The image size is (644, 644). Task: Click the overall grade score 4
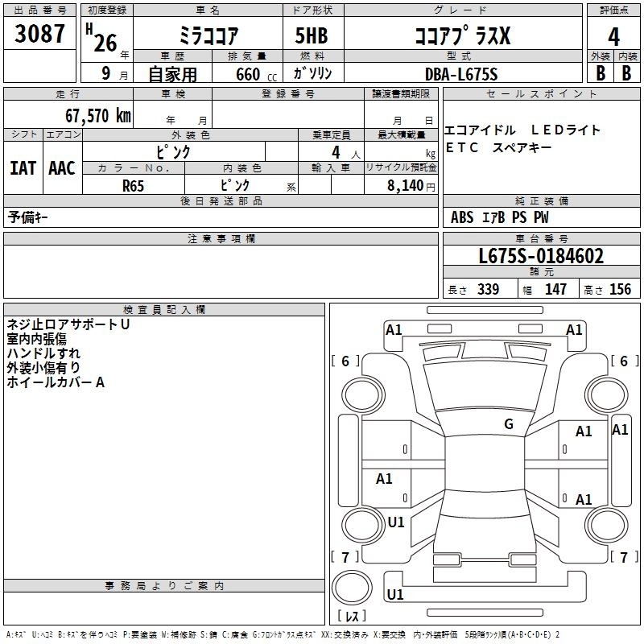coord(613,36)
